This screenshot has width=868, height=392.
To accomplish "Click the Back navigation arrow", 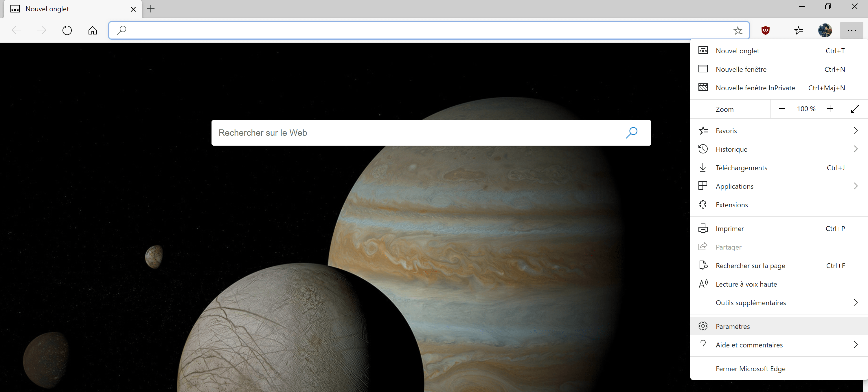I will click(x=16, y=30).
